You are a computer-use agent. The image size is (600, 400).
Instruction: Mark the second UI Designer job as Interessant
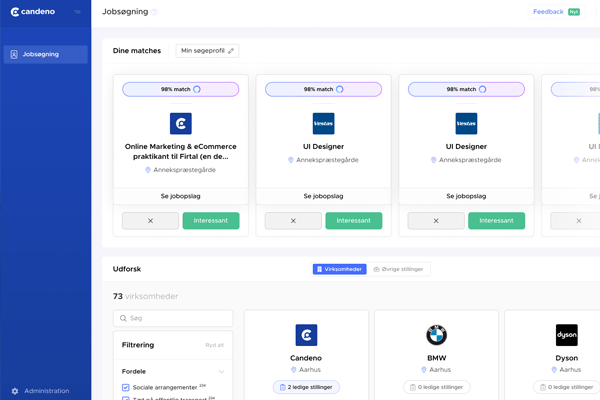coord(496,220)
